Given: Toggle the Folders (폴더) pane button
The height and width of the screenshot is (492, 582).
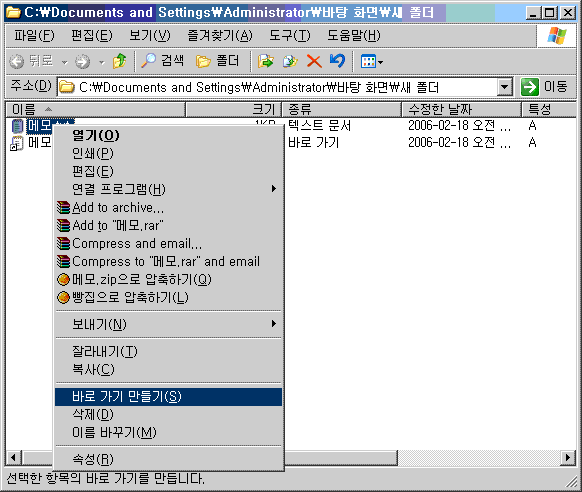Looking at the screenshot, I should pyautogui.click(x=217, y=60).
